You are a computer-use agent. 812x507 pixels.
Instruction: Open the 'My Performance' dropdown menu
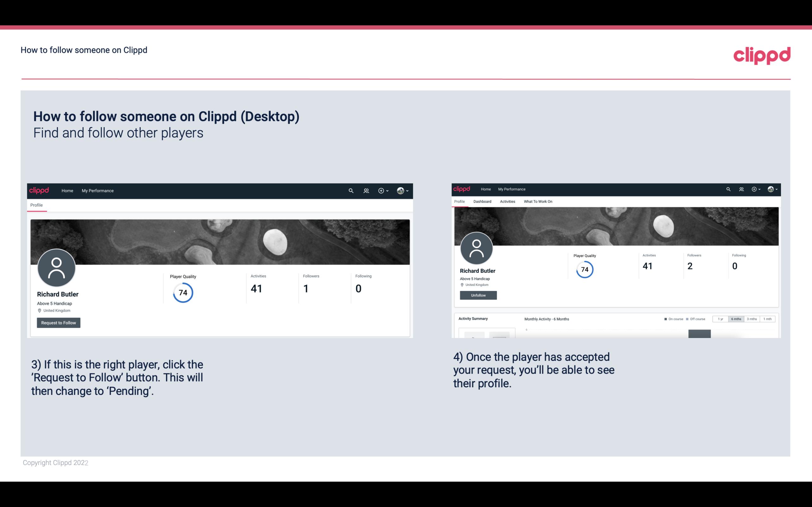(x=98, y=190)
